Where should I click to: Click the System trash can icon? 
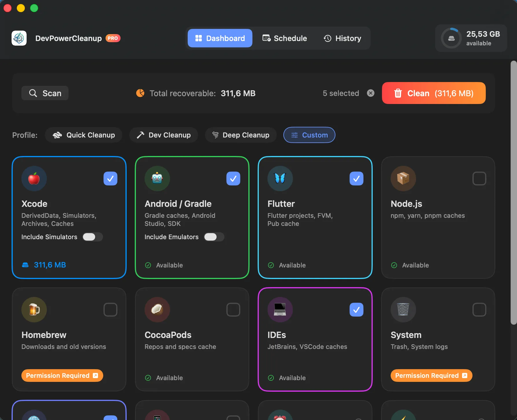tap(403, 310)
